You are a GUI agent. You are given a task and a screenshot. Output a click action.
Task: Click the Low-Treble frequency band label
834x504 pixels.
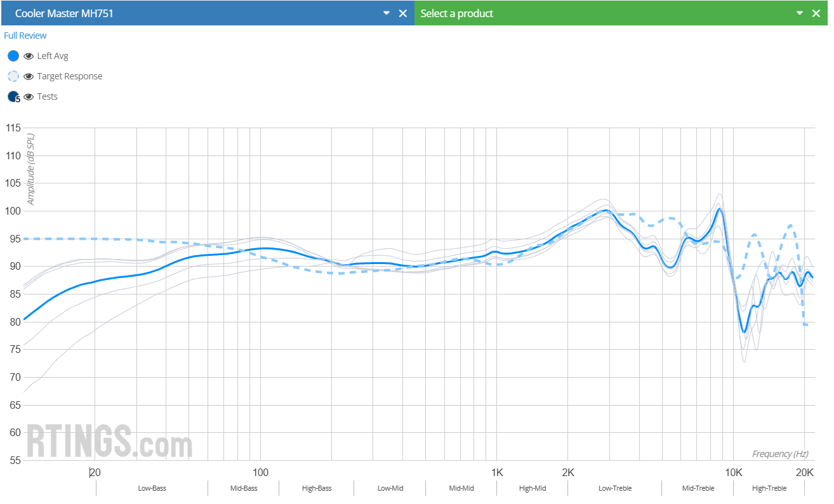(x=615, y=488)
